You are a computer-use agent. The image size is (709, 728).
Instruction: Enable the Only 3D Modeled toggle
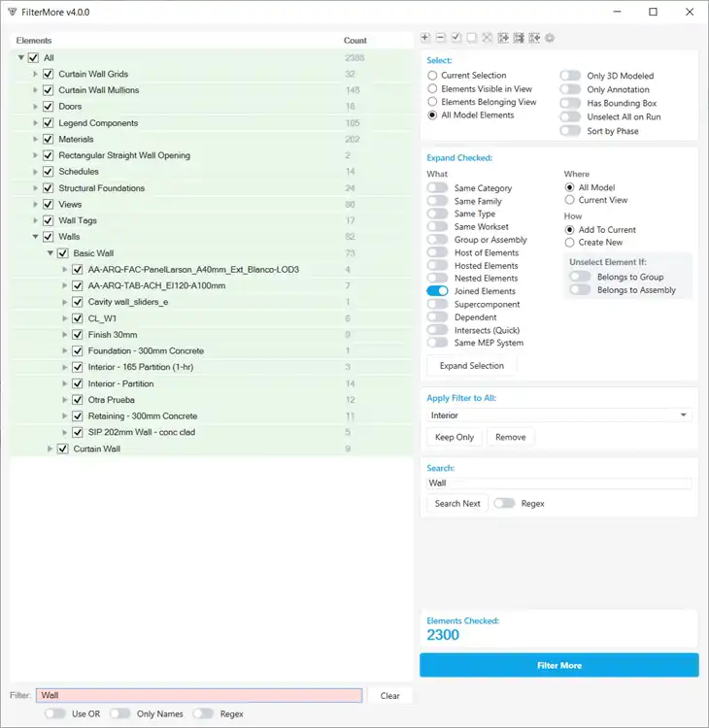pos(570,76)
